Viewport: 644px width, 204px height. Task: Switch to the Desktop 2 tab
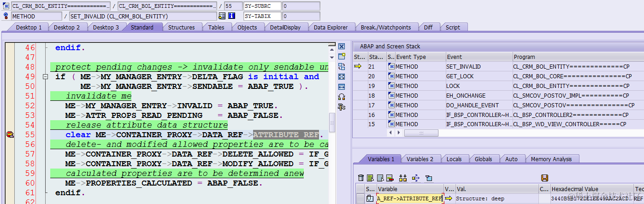point(67,27)
